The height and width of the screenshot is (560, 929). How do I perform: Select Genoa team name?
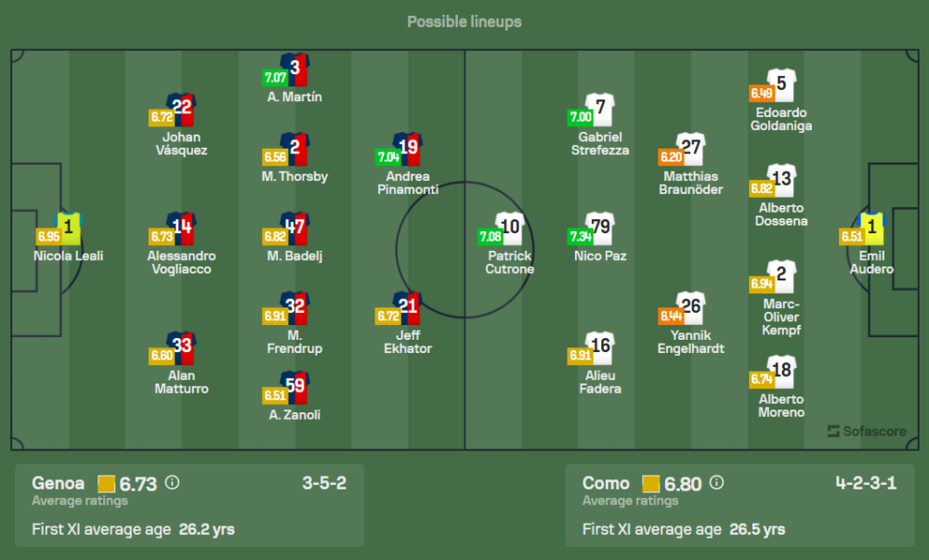58,483
